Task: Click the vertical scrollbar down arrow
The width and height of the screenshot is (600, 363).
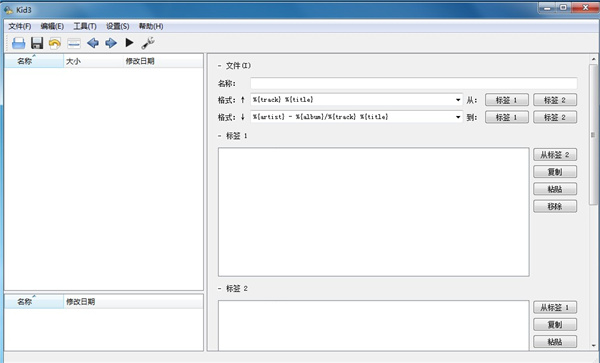Action: click(593, 345)
